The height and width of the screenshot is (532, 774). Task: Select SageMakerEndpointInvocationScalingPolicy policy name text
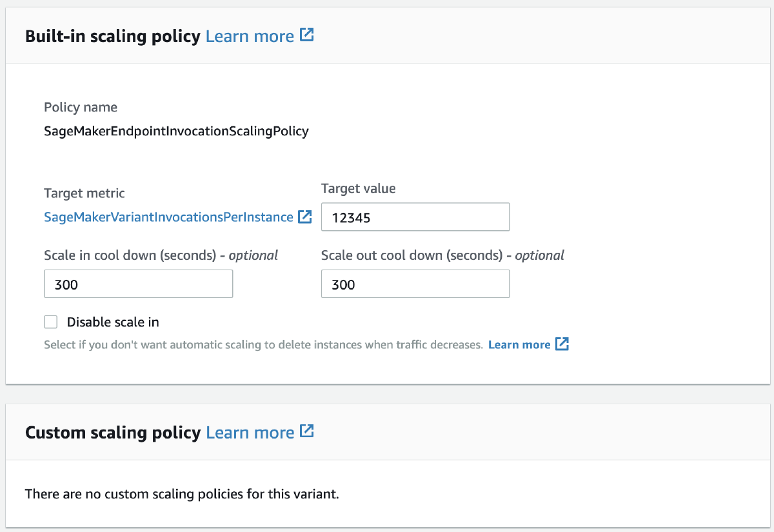click(x=176, y=131)
